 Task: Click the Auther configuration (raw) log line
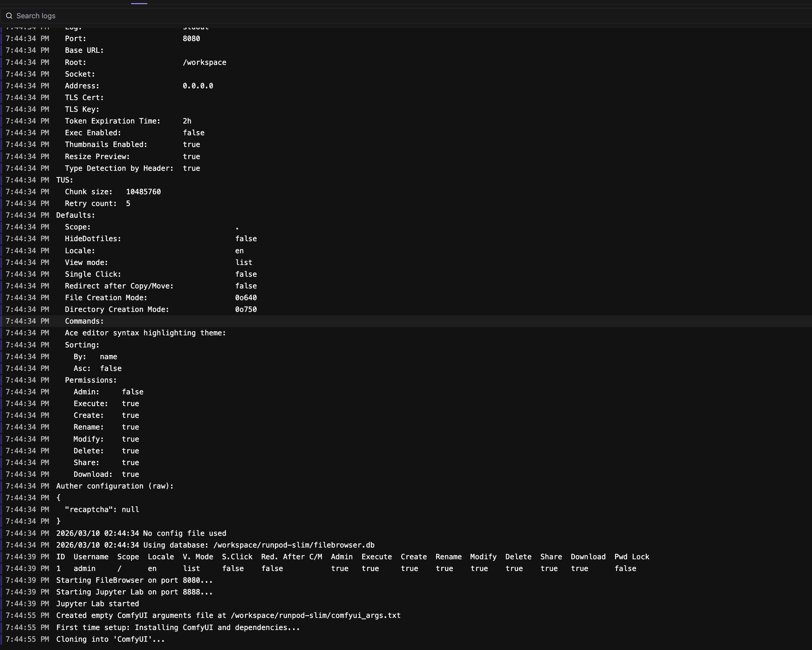click(115, 486)
